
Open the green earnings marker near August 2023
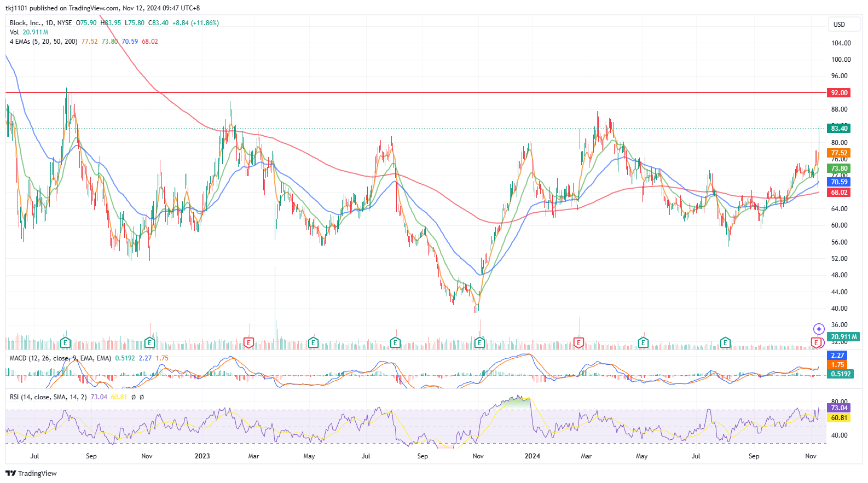pos(395,343)
